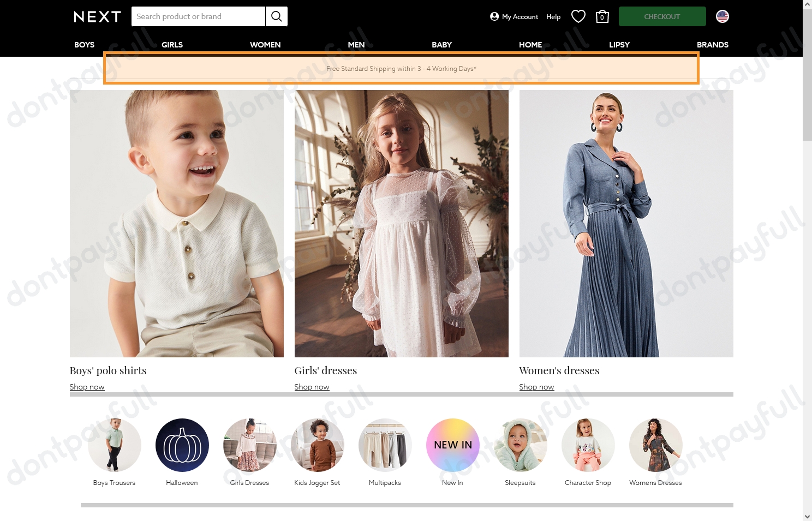Image resolution: width=812 pixels, height=521 pixels.
Task: Select the Halloween pumpkin circle
Action: (182, 445)
